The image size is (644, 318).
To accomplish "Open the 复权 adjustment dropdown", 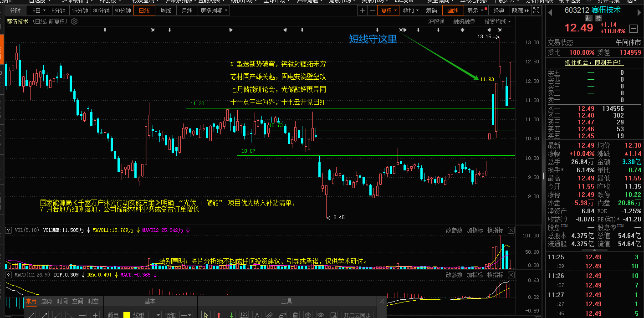I will [388, 10].
